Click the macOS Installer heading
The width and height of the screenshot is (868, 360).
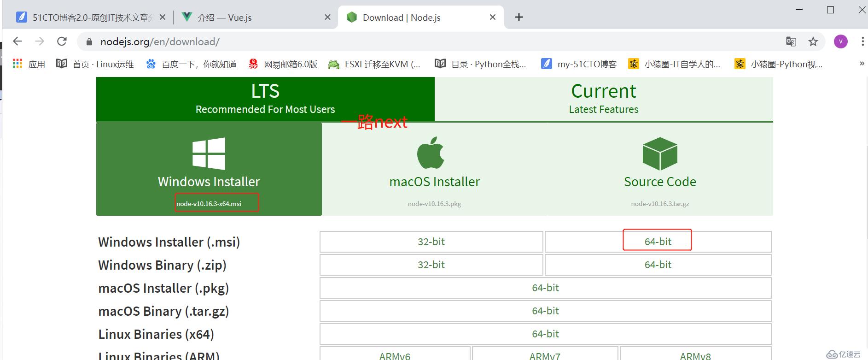point(435,182)
